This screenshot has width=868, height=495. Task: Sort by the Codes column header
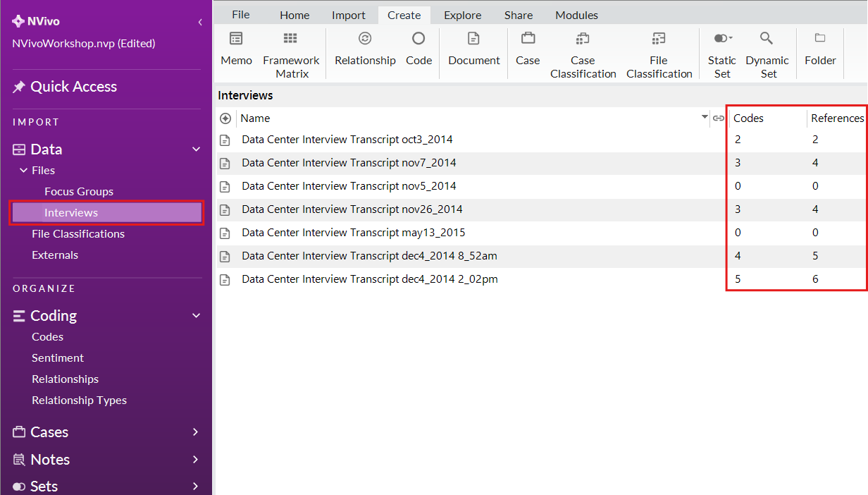click(x=748, y=118)
